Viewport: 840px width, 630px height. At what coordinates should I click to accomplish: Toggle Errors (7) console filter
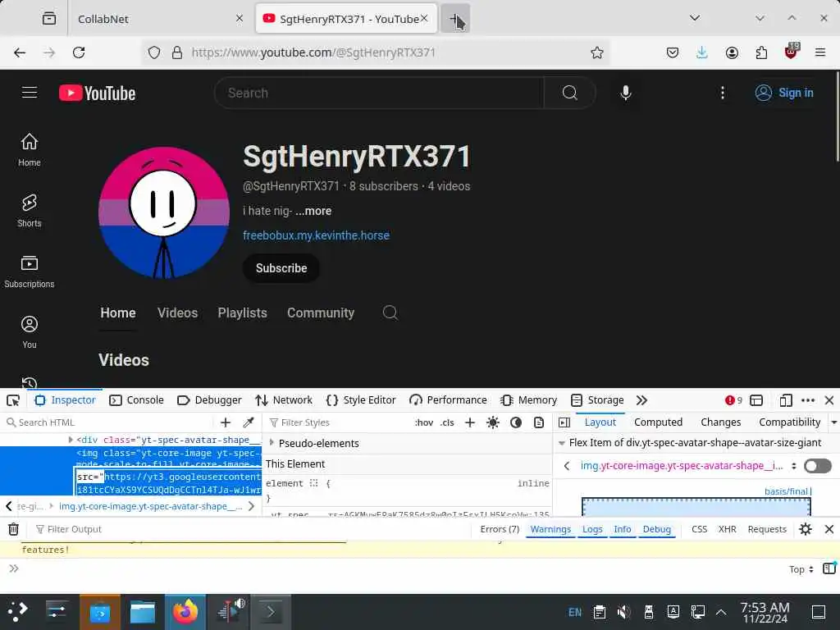pos(500,529)
